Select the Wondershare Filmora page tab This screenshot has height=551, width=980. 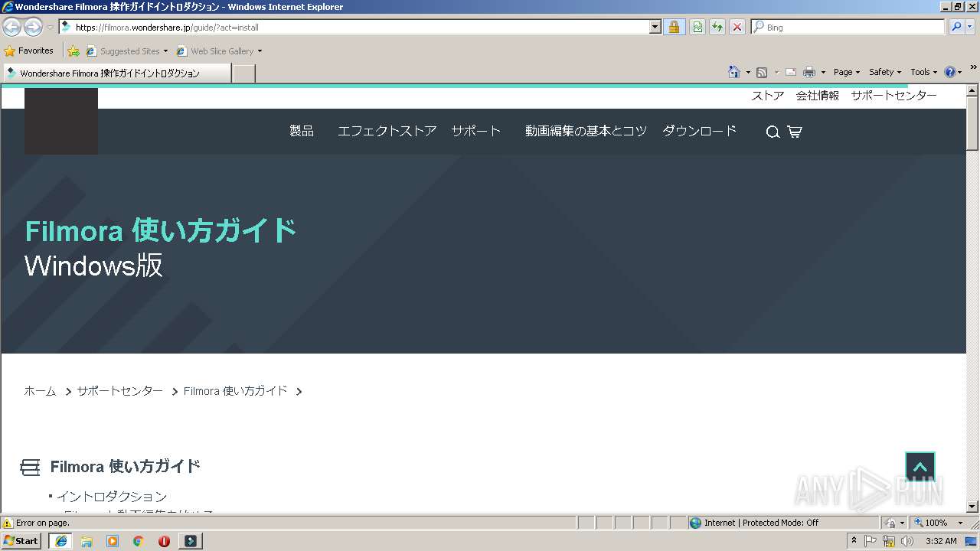[x=116, y=73]
